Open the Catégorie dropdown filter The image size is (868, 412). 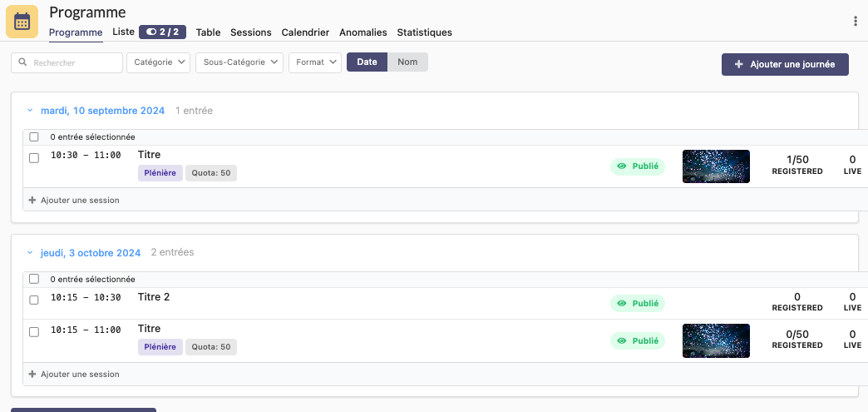(x=158, y=62)
